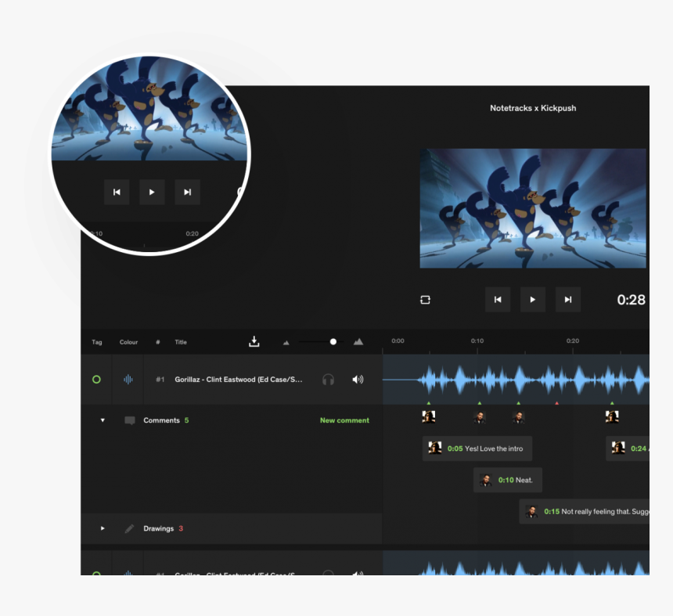Open comment 0:15 Not really feeling that
This screenshot has width=673, height=616.
tap(584, 512)
